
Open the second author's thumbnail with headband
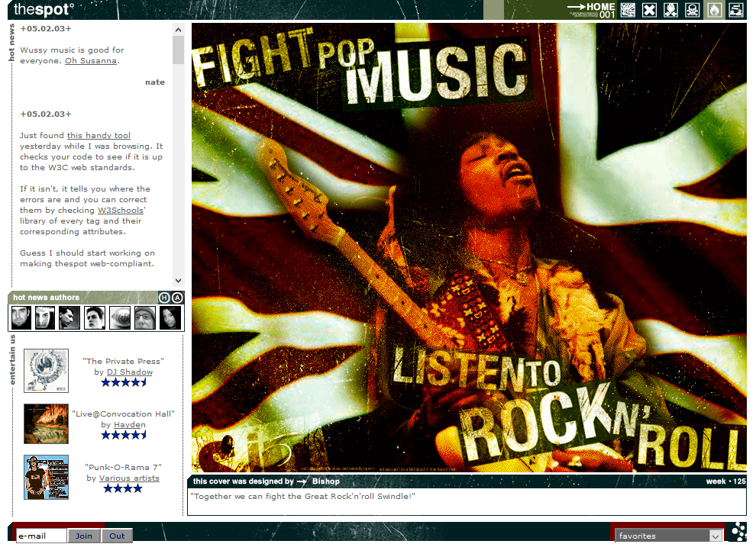pos(45,318)
